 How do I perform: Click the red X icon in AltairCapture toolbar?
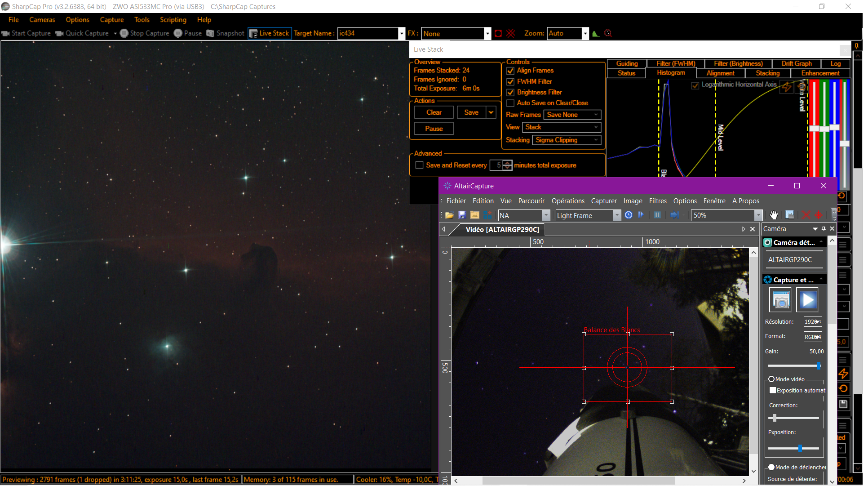806,215
